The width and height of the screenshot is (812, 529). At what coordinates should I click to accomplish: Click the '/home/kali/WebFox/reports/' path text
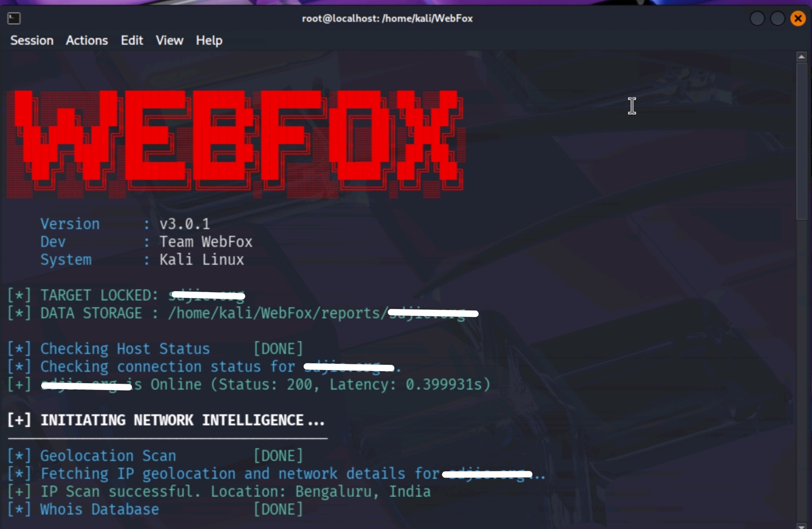(278, 313)
